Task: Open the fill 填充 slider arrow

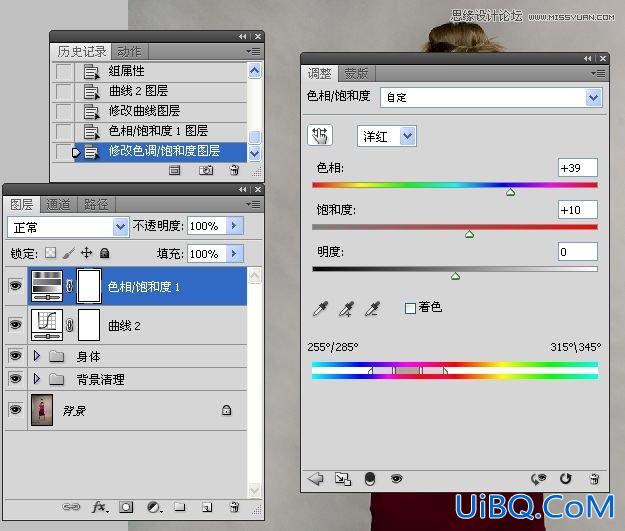Action: click(234, 254)
